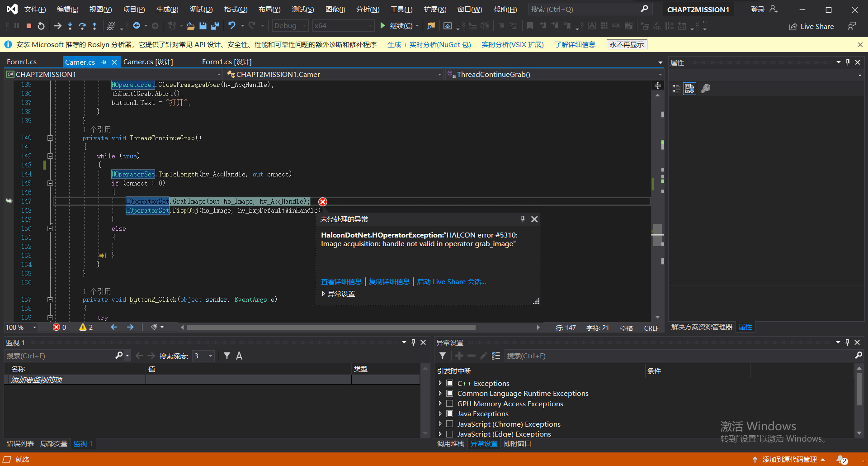Toggle the Java Exceptions checkbox
This screenshot has width=868, height=466.
tap(450, 414)
